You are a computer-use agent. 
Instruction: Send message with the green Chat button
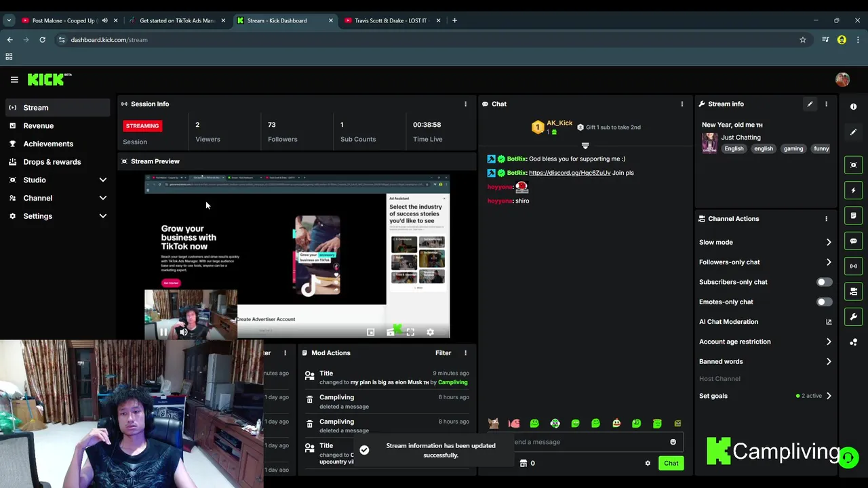coord(671,464)
